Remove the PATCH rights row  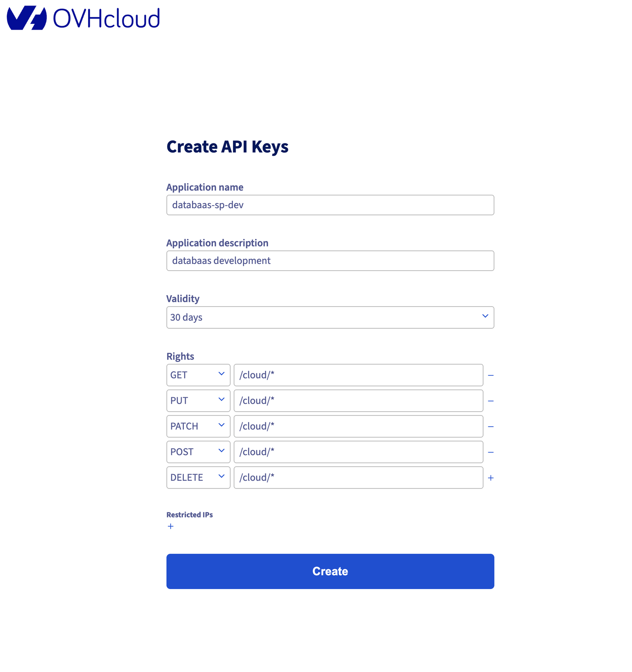[491, 427]
